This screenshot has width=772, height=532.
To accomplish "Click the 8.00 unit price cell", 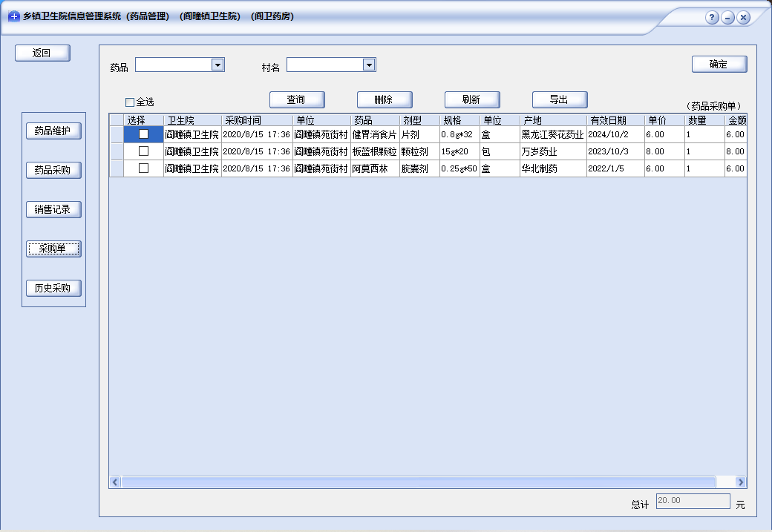I will tap(664, 151).
